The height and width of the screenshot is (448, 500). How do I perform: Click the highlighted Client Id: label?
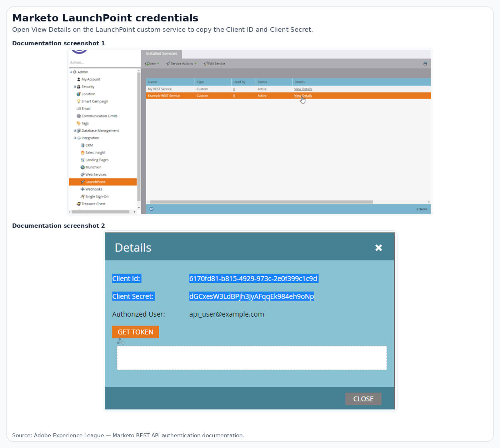point(126,278)
